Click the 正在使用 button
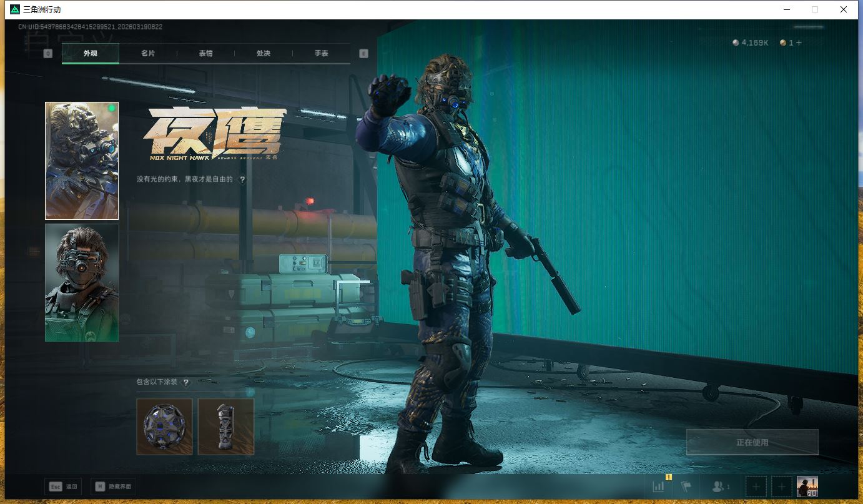The height and width of the screenshot is (504, 863). coord(752,442)
